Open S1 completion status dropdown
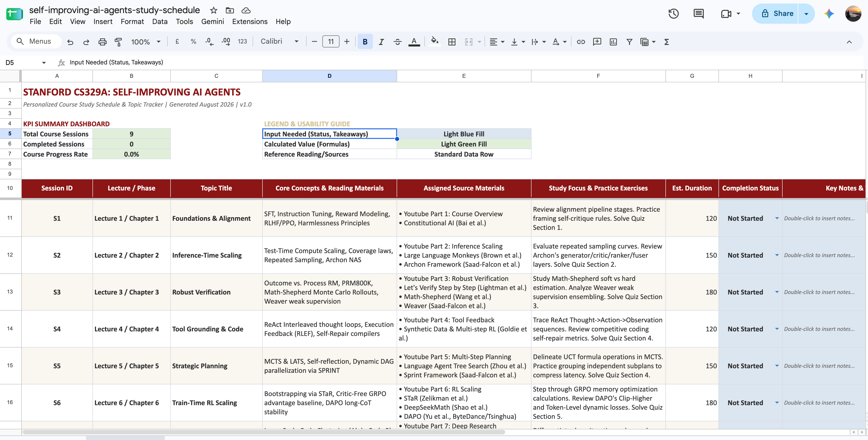The image size is (868, 440). point(777,218)
